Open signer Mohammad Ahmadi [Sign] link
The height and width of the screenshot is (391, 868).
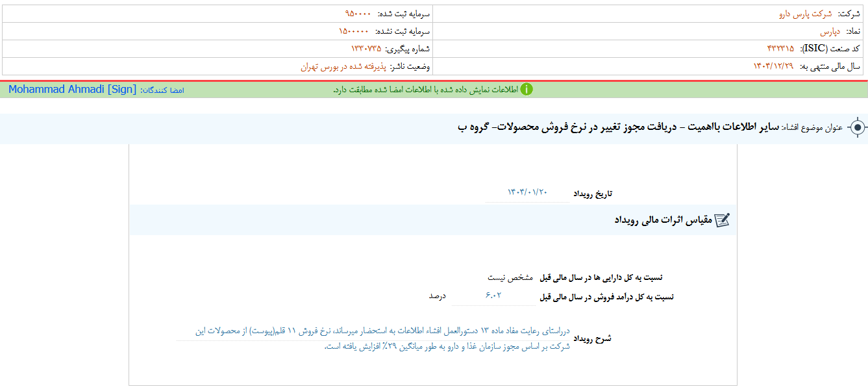tap(73, 90)
